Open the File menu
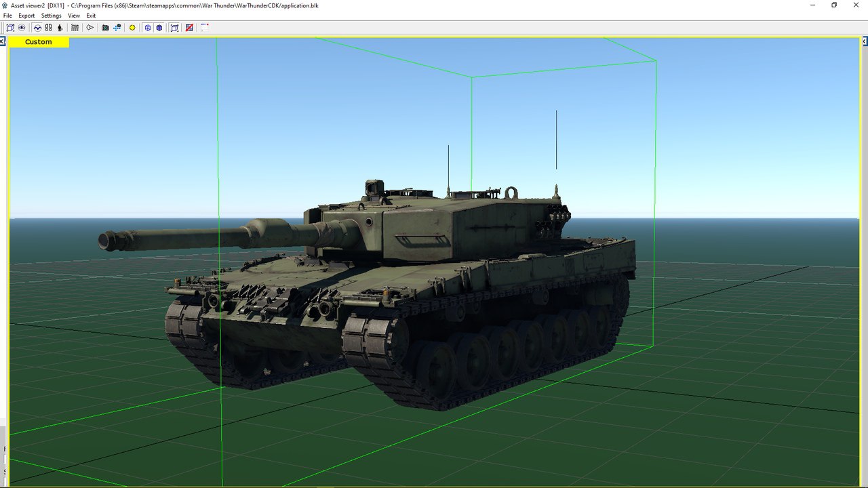 (7, 16)
